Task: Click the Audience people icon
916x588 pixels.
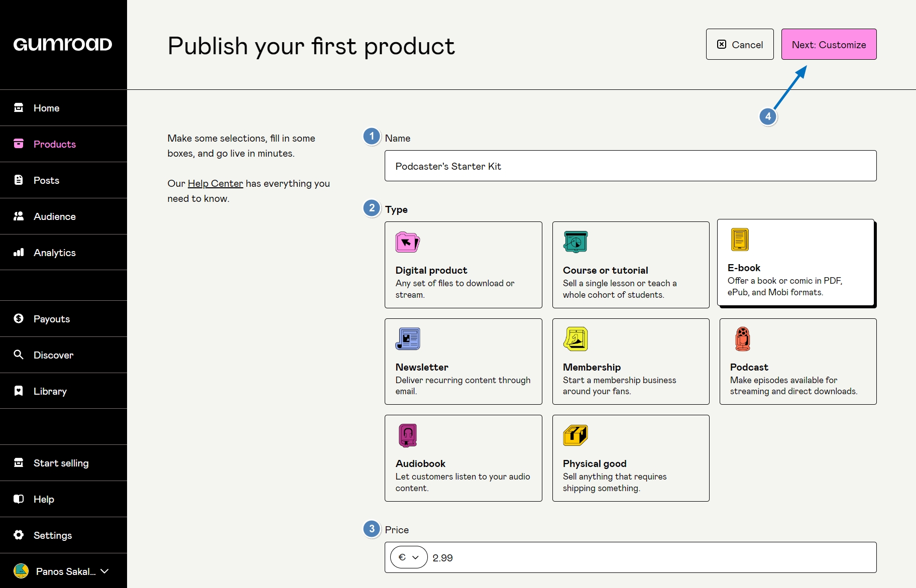Action: point(19,216)
